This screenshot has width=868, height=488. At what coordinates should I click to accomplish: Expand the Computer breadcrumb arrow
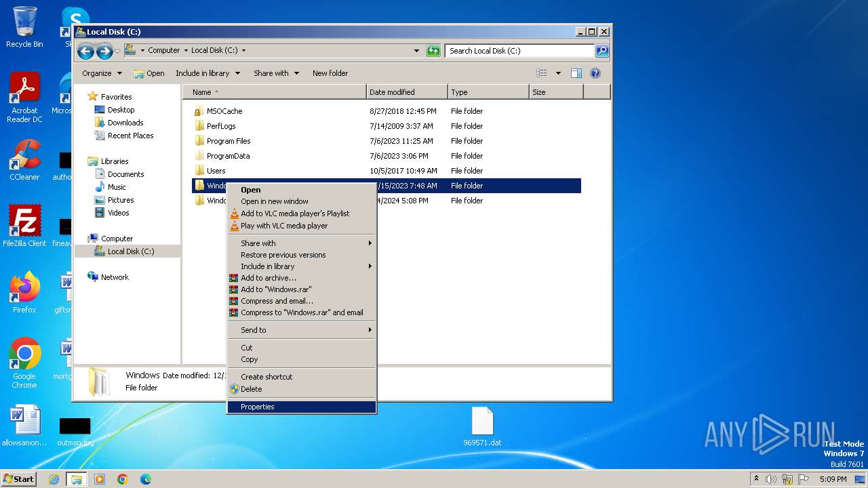click(186, 51)
